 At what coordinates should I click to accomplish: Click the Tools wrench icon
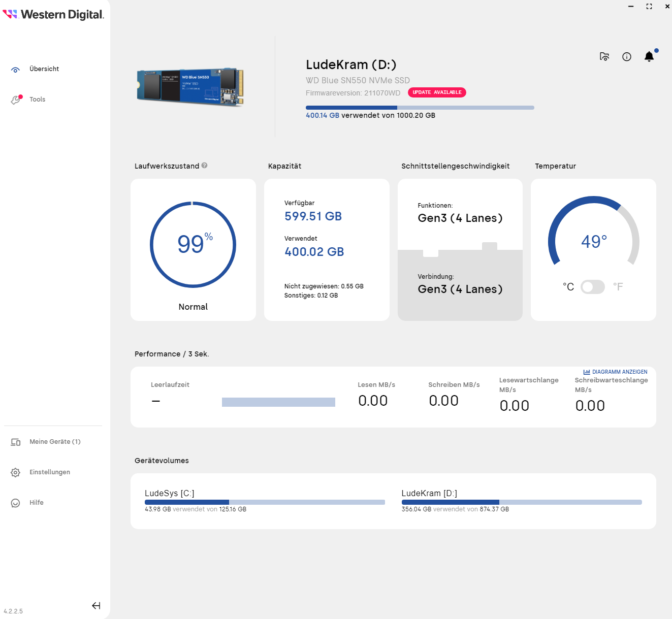(16, 100)
